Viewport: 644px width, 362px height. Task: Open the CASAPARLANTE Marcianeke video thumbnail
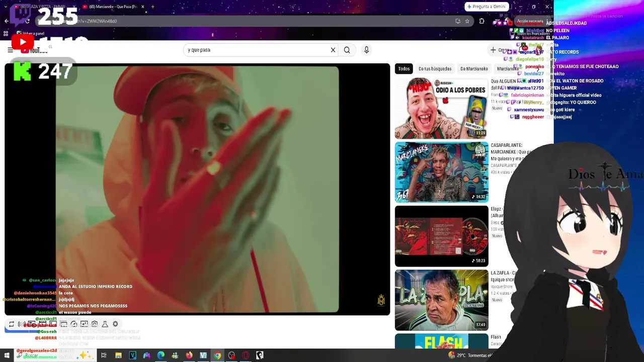(441, 172)
